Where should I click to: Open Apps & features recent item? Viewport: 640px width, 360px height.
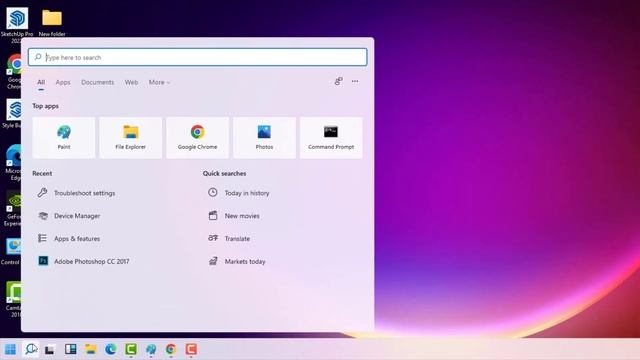[x=77, y=239]
